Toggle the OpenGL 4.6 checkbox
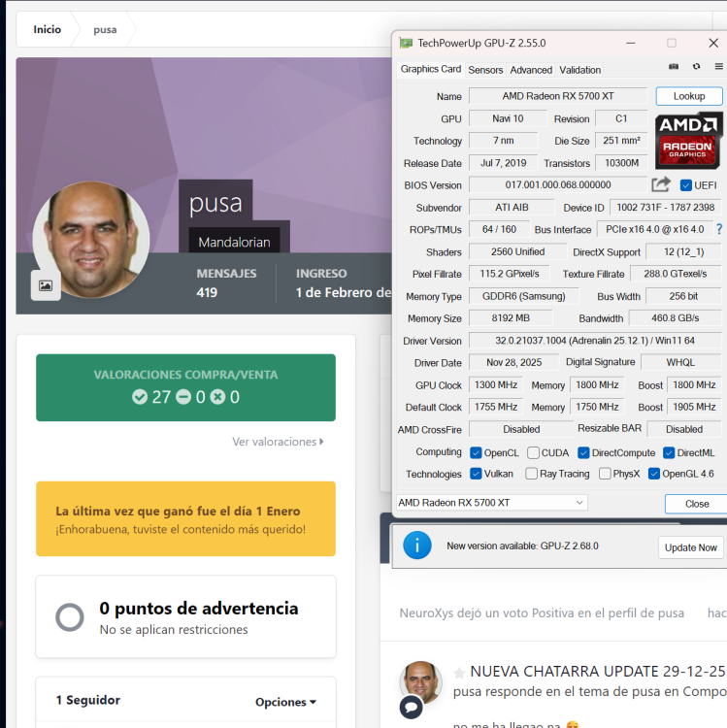 [x=653, y=474]
